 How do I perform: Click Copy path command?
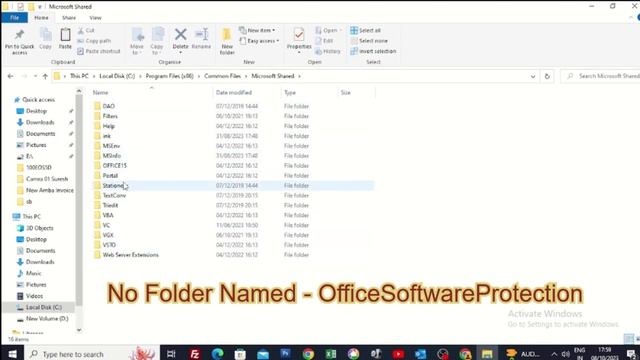point(94,41)
